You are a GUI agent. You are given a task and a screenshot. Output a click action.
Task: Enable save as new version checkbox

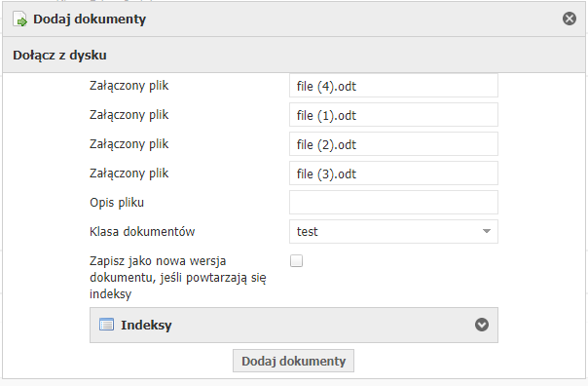coord(296,261)
